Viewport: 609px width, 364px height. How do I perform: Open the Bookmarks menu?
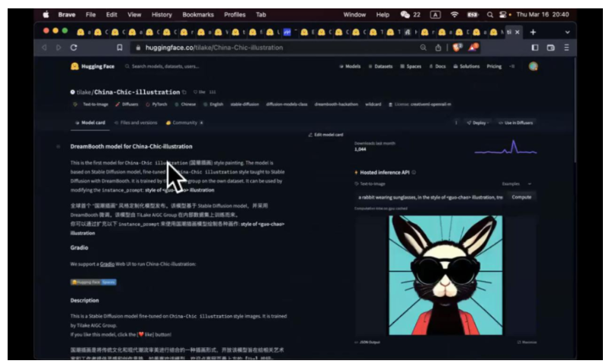(198, 14)
